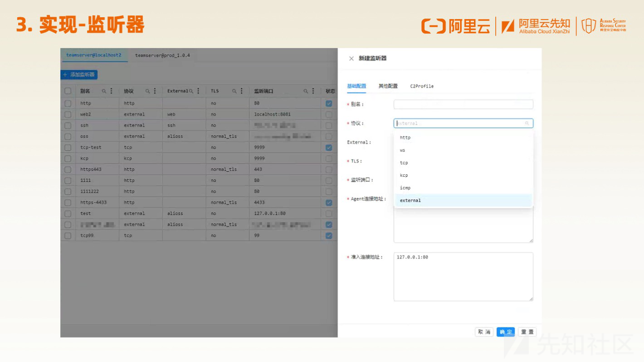The image size is (644, 362).
Task: Open the 协议 column three-dot menu
Action: (155, 91)
